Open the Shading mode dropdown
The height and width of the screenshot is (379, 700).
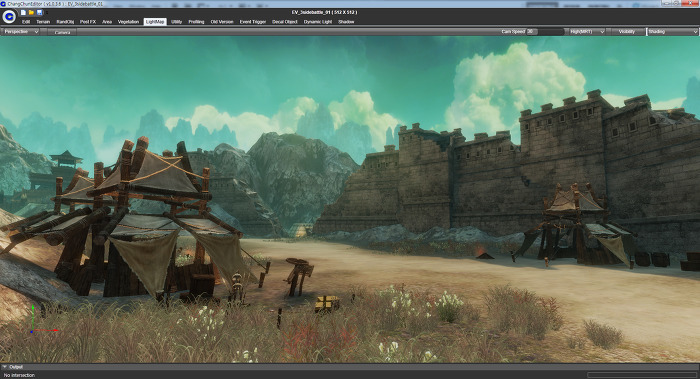tap(672, 32)
